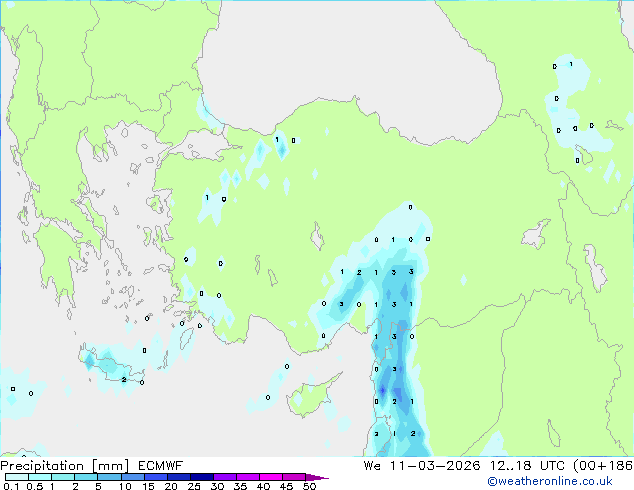Click the "12..18 UTC" time range text
Image resolution: width=634 pixels, height=490 pixels.
click(x=528, y=466)
